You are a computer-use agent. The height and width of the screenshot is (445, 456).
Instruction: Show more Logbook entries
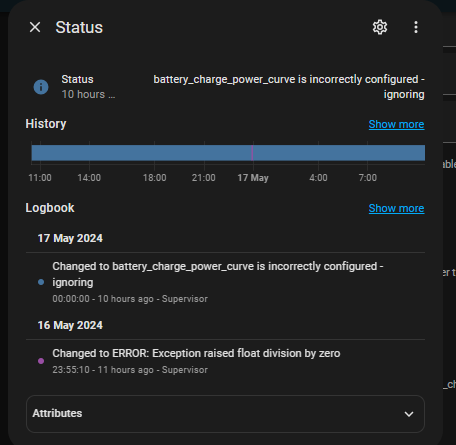[x=396, y=208]
